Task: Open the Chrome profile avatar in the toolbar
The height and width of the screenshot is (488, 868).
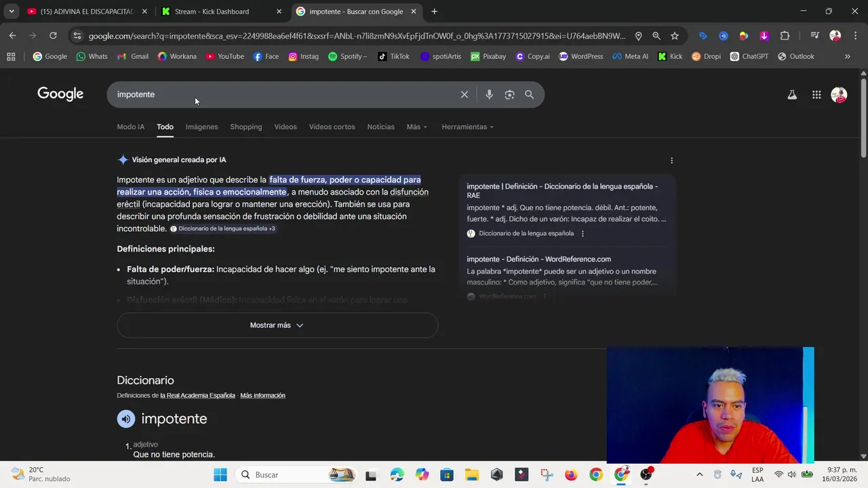Action: [x=835, y=36]
